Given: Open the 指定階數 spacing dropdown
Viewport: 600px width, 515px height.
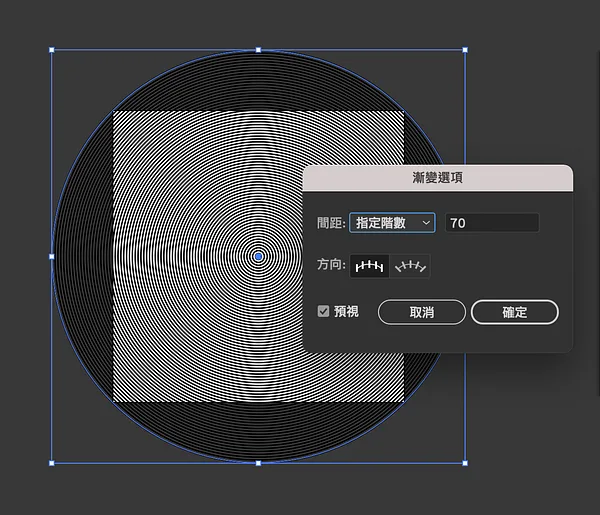Looking at the screenshot, I should pos(392,223).
